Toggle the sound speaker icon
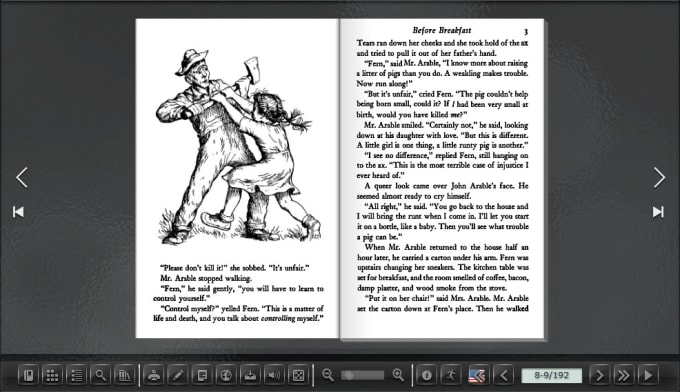Viewport: 680px width, 392px height. 274,375
